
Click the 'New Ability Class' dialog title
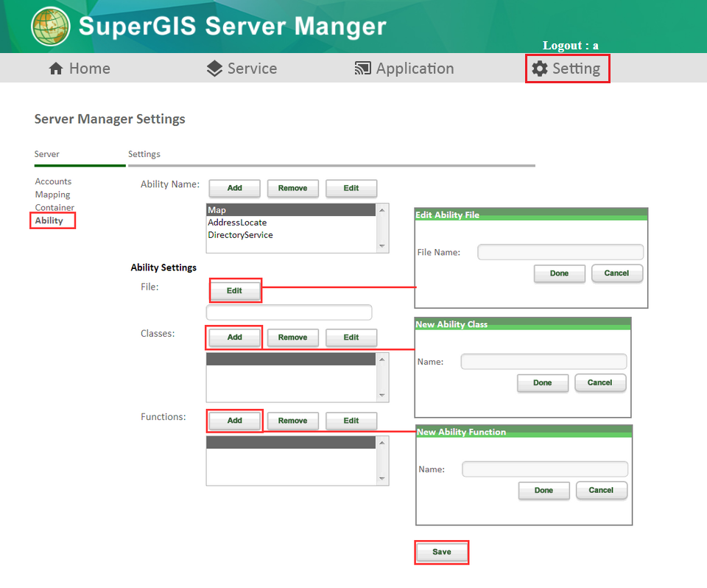451,324
